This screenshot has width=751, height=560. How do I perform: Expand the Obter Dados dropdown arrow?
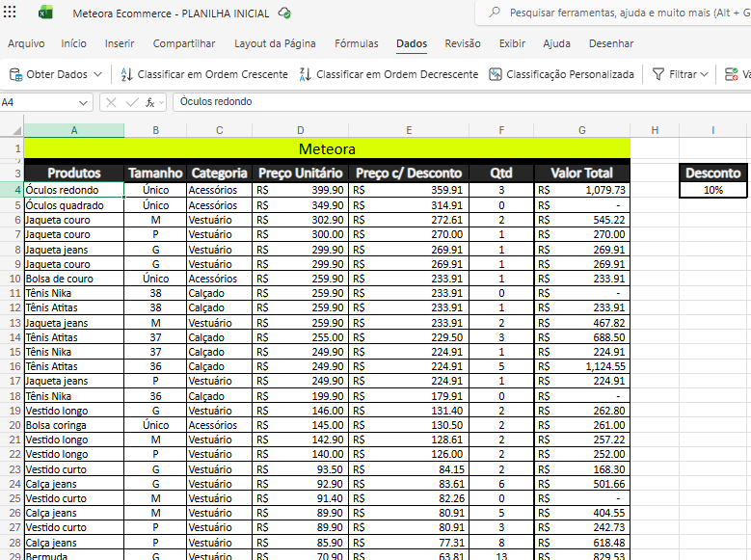[97, 74]
